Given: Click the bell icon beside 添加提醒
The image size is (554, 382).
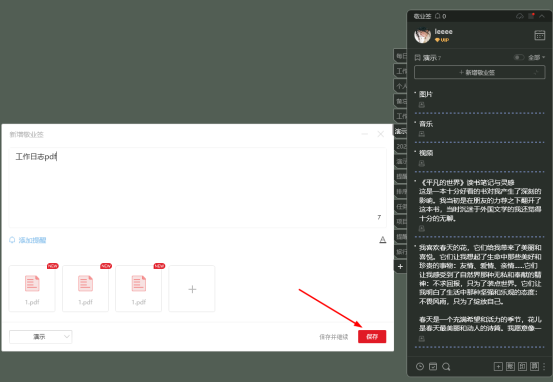Looking at the screenshot, I should (12, 240).
